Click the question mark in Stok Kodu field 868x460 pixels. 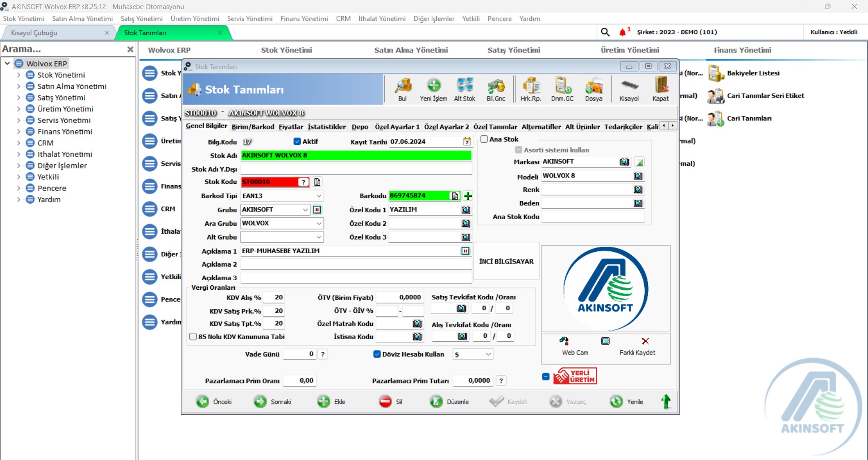[304, 182]
